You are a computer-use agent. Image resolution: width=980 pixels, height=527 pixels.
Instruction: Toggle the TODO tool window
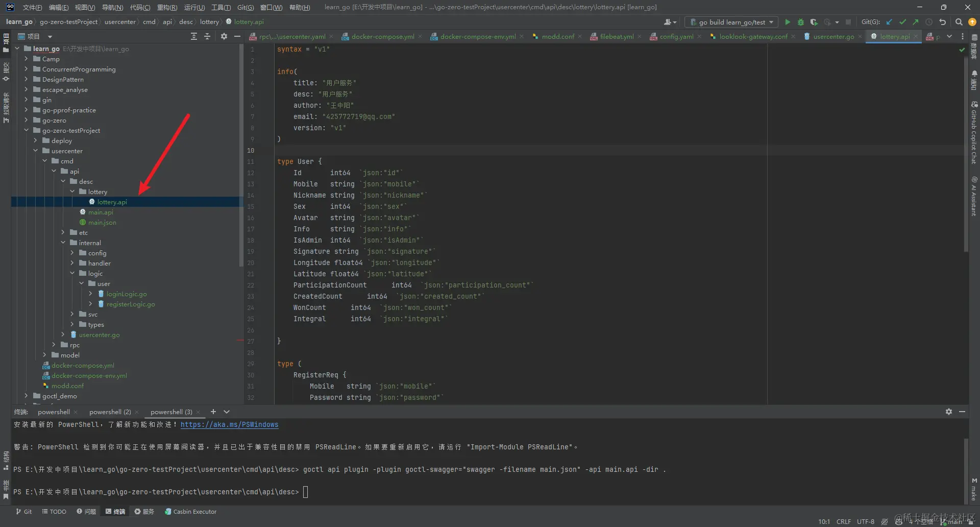(54, 511)
